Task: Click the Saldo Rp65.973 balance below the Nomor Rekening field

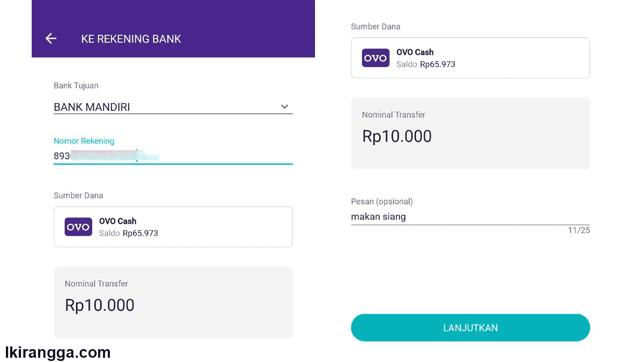Action: [129, 233]
